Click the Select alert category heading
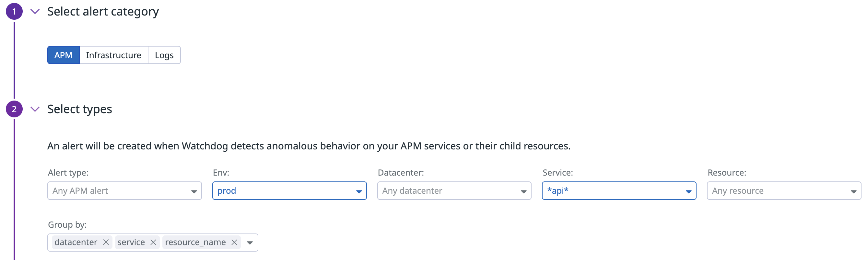 tap(103, 11)
